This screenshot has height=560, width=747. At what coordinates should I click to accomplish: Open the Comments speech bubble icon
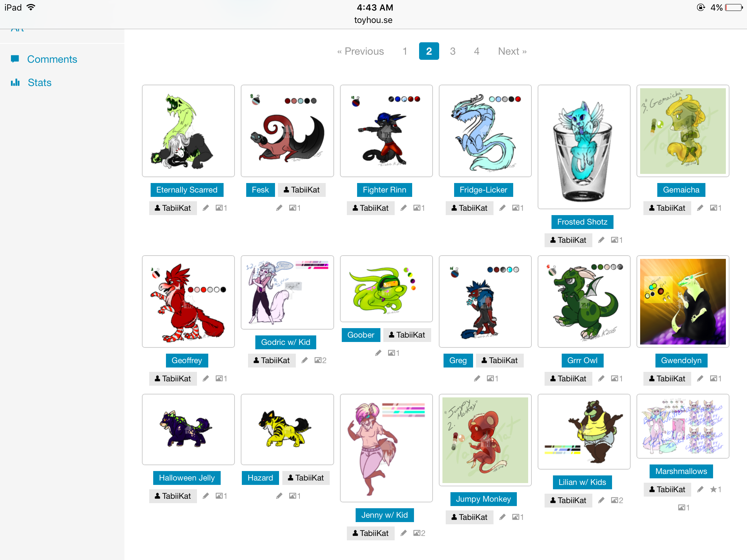(x=15, y=59)
